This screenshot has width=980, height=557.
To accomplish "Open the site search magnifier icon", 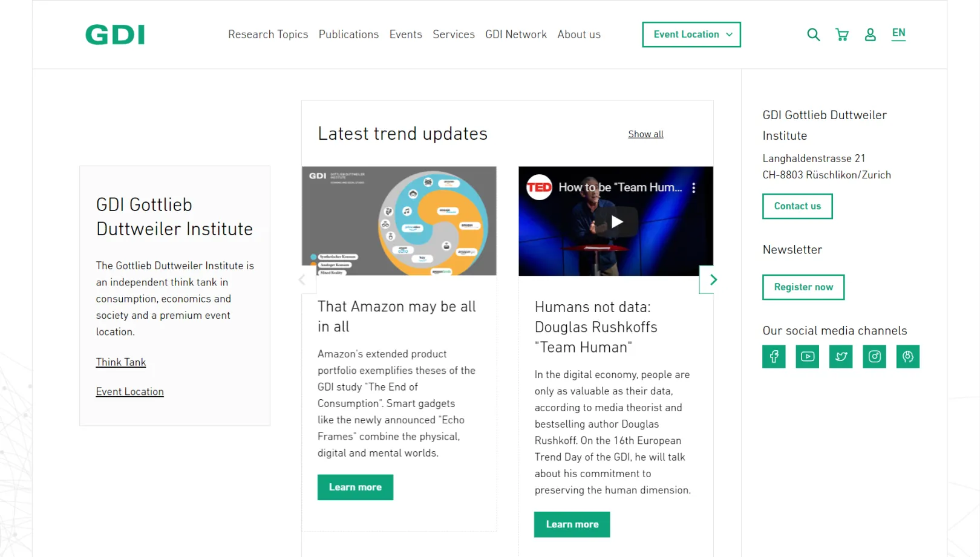I will (x=814, y=34).
